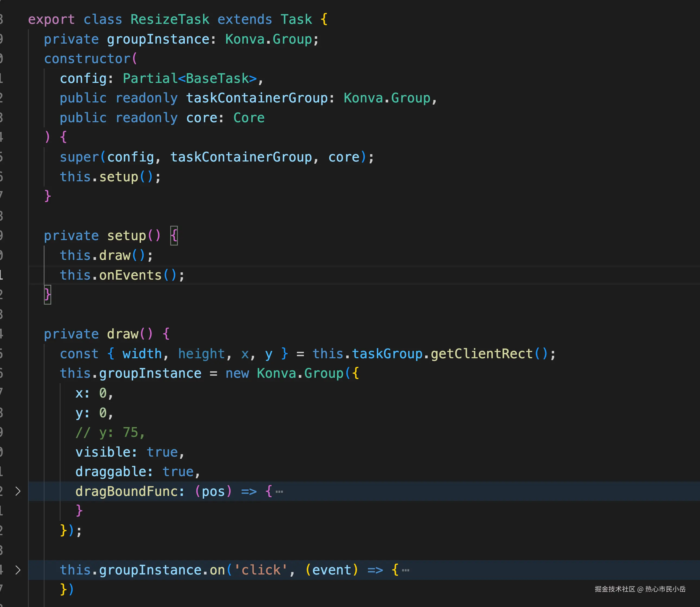
Task: Click the highlighted opening brace of setup
Action: 174,235
